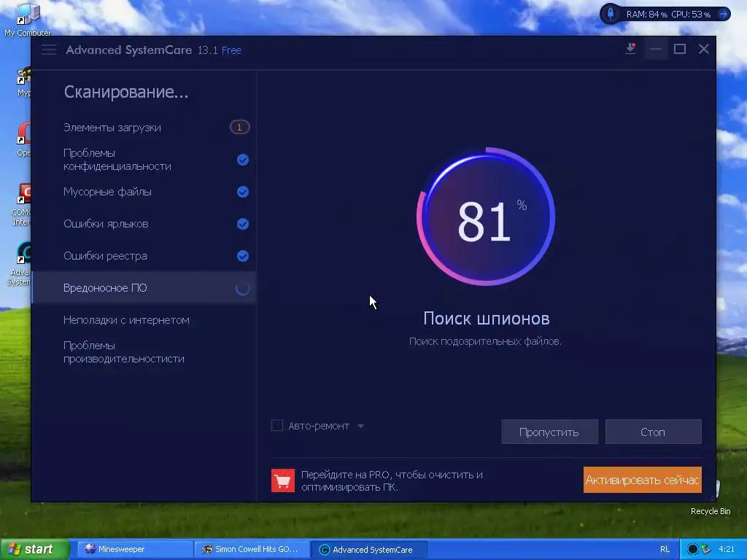Click the RAM: 84% readout in monitor widget
Screen dimensions: 747x560
click(x=646, y=15)
